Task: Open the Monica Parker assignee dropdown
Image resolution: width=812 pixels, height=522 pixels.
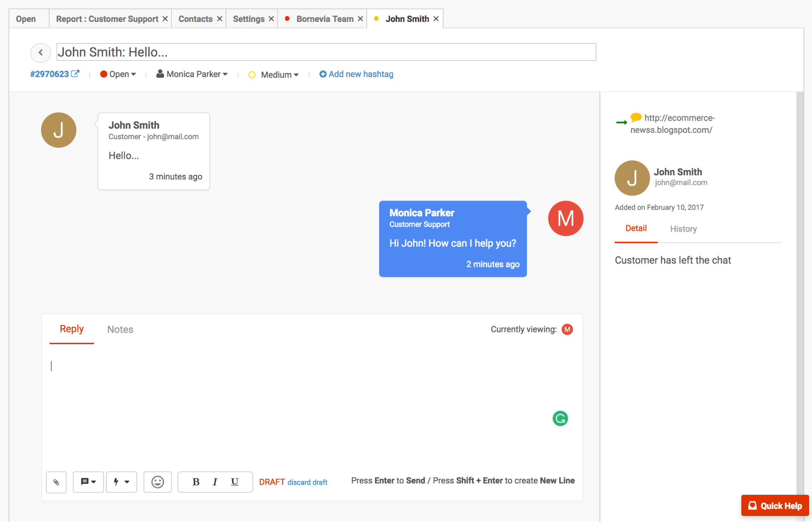Action: (x=192, y=74)
